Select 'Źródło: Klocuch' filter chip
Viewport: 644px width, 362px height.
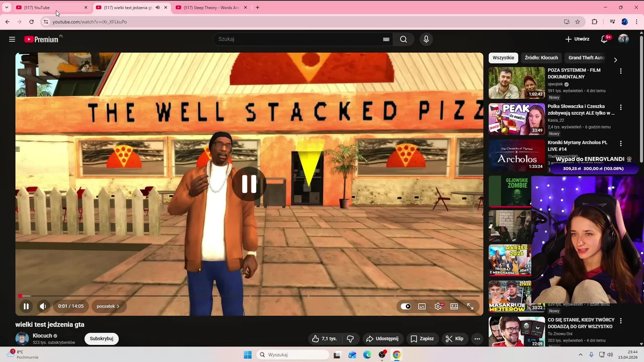[541, 58]
